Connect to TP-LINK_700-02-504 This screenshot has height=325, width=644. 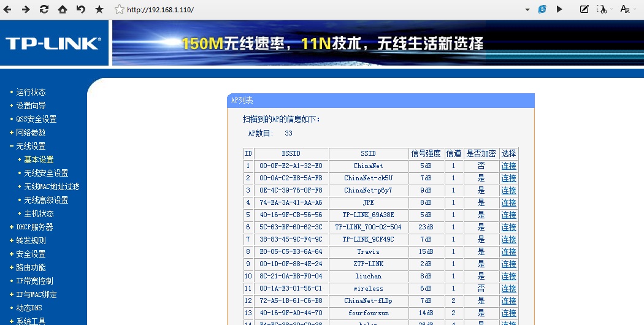(508, 227)
